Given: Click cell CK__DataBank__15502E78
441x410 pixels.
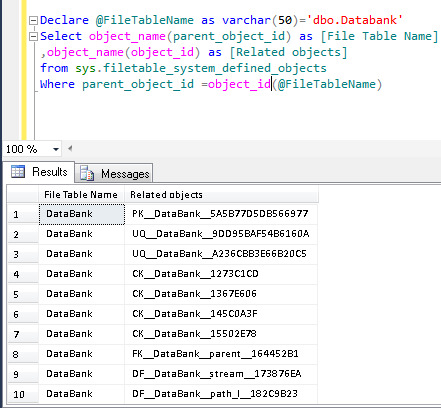Looking at the screenshot, I should point(221,334).
